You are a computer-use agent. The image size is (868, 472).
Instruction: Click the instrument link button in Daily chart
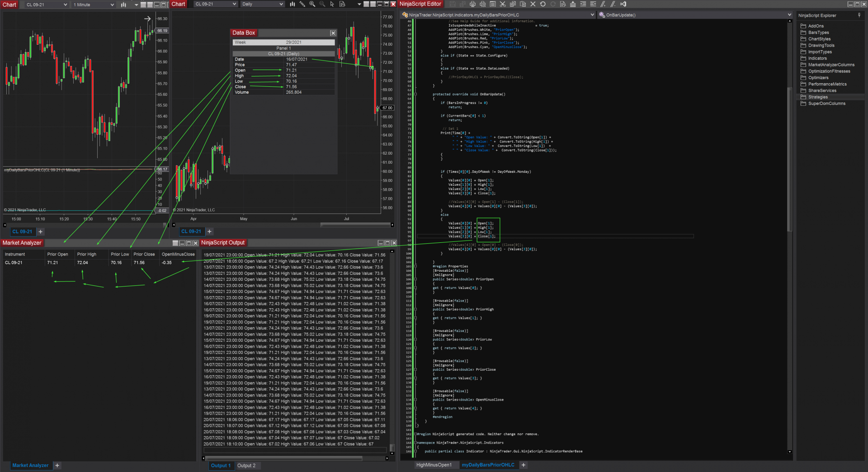(x=367, y=4)
